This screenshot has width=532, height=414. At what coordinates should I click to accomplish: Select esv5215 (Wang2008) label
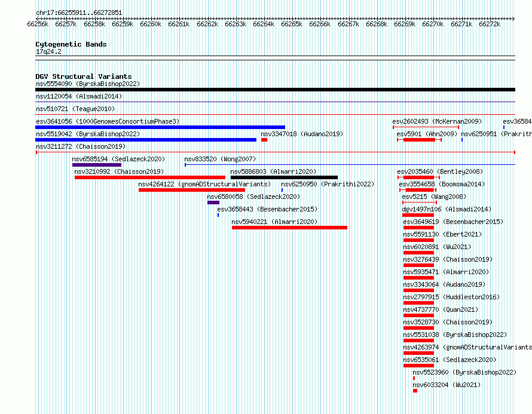click(x=435, y=197)
